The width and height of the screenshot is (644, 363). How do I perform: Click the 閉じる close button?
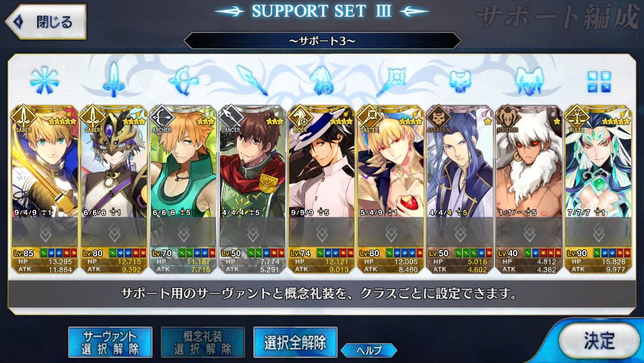tap(45, 22)
